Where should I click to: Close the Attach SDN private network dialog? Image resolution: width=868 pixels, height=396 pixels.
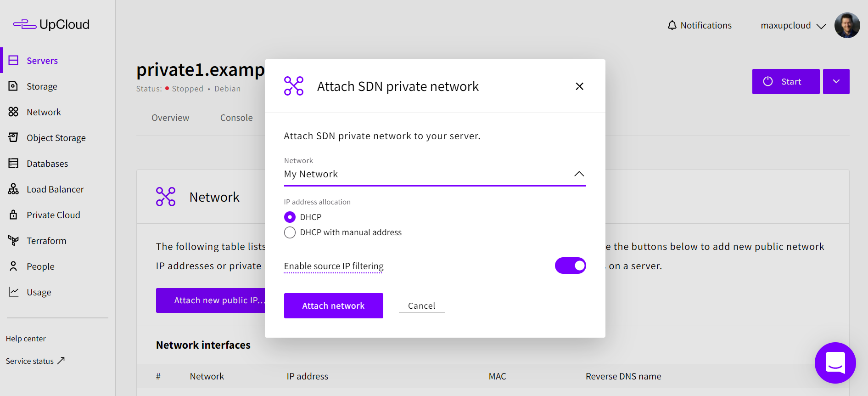click(x=579, y=86)
